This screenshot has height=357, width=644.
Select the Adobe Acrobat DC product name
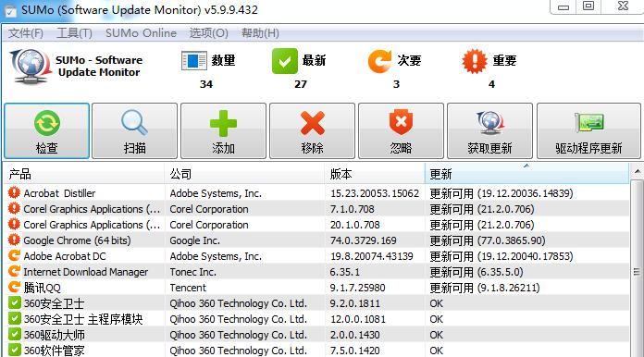[x=65, y=256]
